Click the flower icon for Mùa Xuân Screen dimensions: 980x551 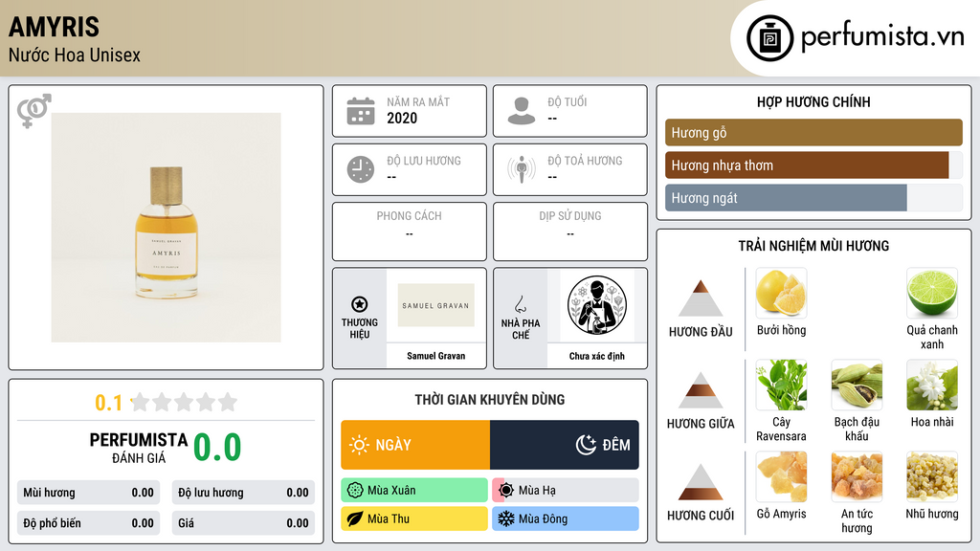point(355,491)
